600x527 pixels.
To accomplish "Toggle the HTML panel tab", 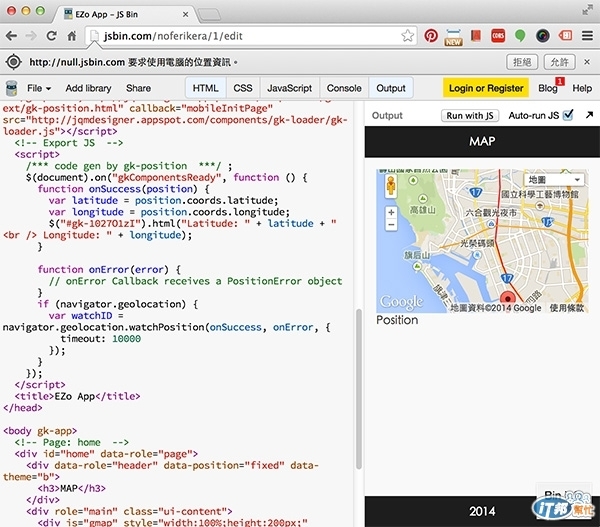I will 205,88.
